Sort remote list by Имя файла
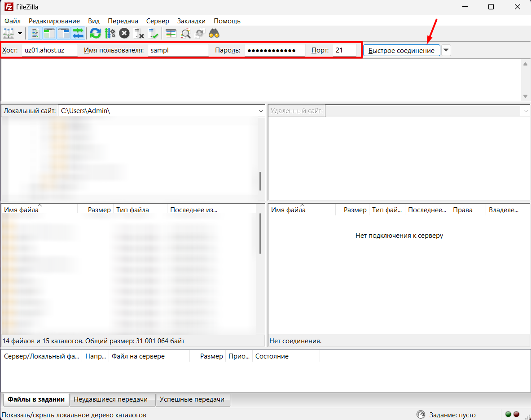Screen dimensions: 531x420 click(302, 210)
